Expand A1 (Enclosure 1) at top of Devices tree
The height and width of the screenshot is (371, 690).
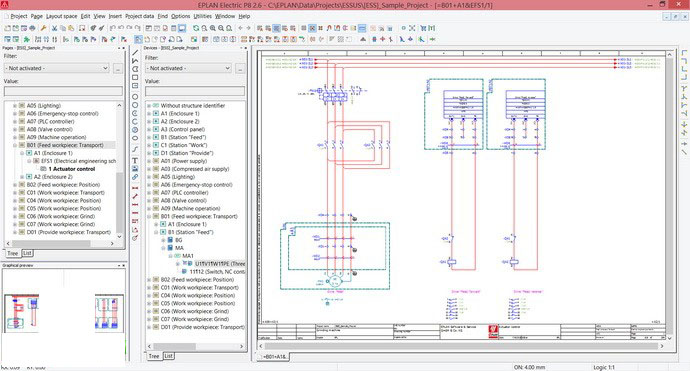click(149, 114)
